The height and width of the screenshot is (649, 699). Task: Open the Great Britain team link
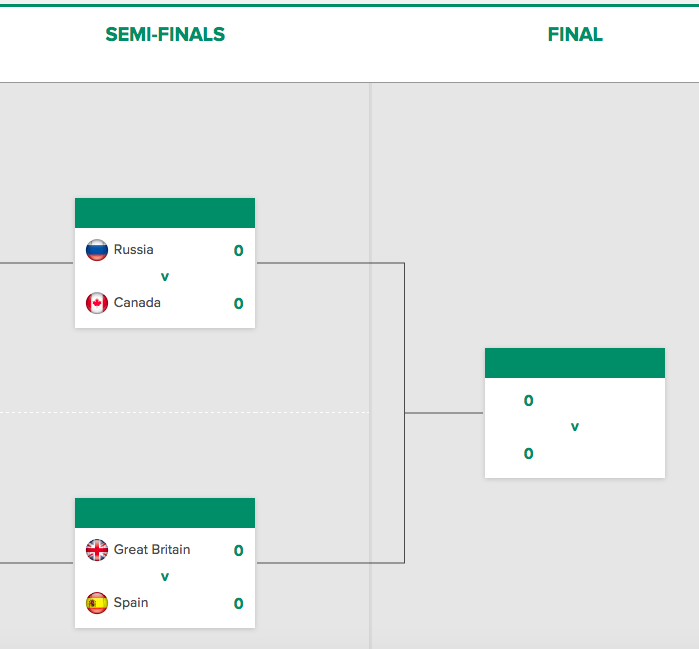[x=152, y=550]
